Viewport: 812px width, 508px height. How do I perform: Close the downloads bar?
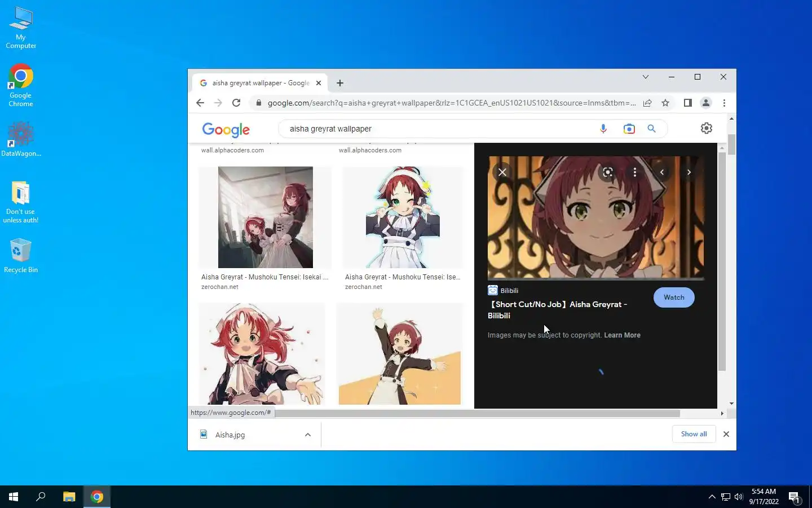coord(726,434)
